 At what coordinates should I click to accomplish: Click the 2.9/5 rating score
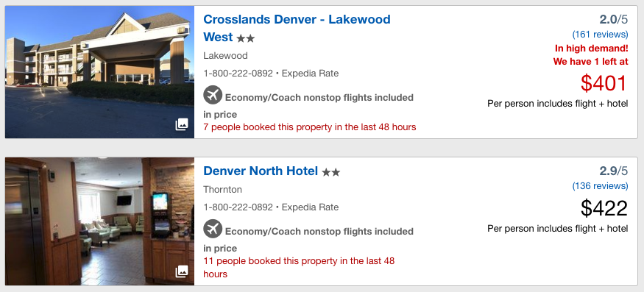pyautogui.click(x=614, y=171)
